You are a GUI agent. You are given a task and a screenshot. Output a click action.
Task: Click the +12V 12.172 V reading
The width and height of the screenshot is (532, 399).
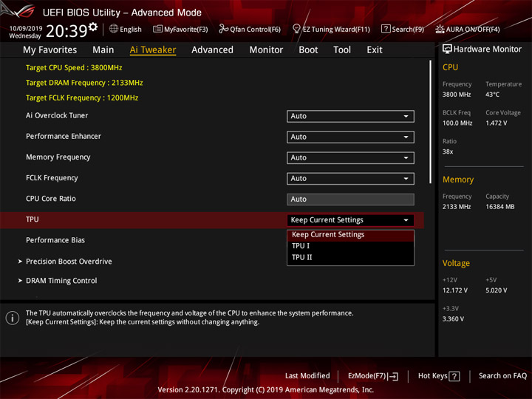pos(455,290)
